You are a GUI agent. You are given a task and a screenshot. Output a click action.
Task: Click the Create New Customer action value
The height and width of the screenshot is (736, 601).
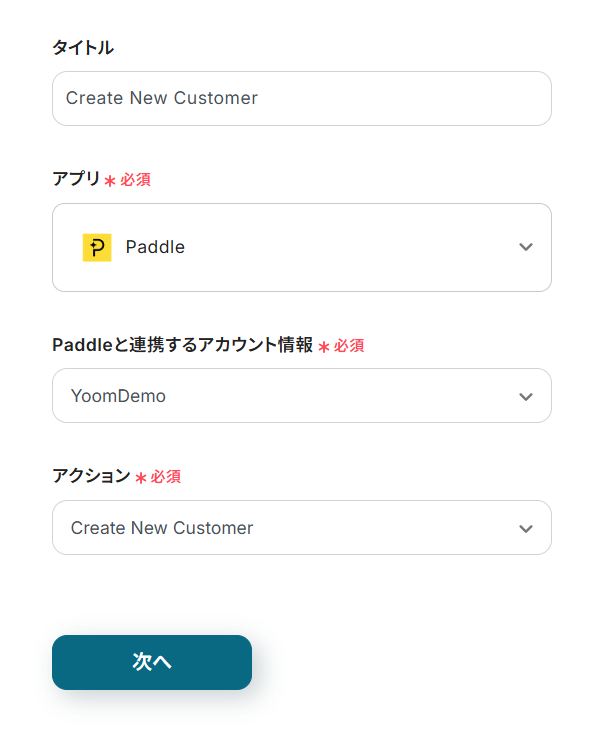[162, 528]
